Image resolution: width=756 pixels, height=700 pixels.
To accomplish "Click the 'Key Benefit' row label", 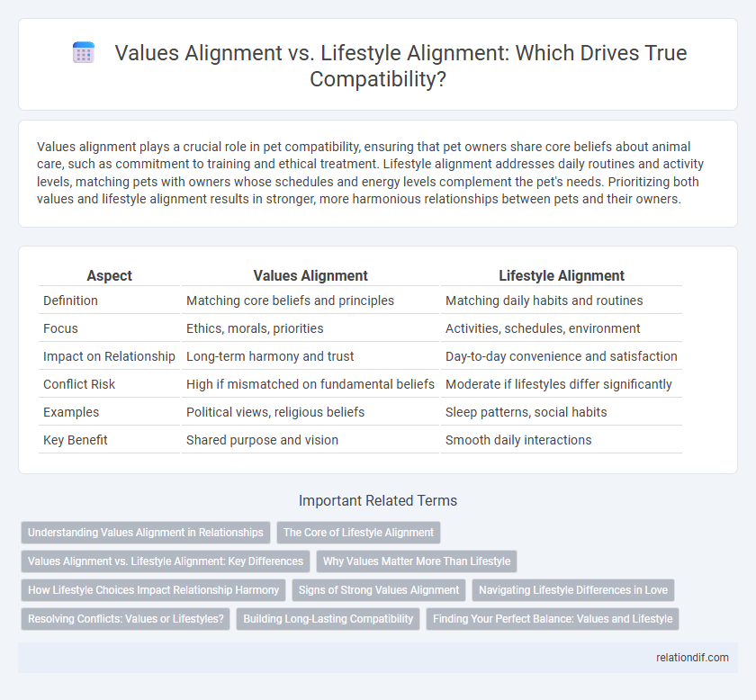I will tap(76, 440).
